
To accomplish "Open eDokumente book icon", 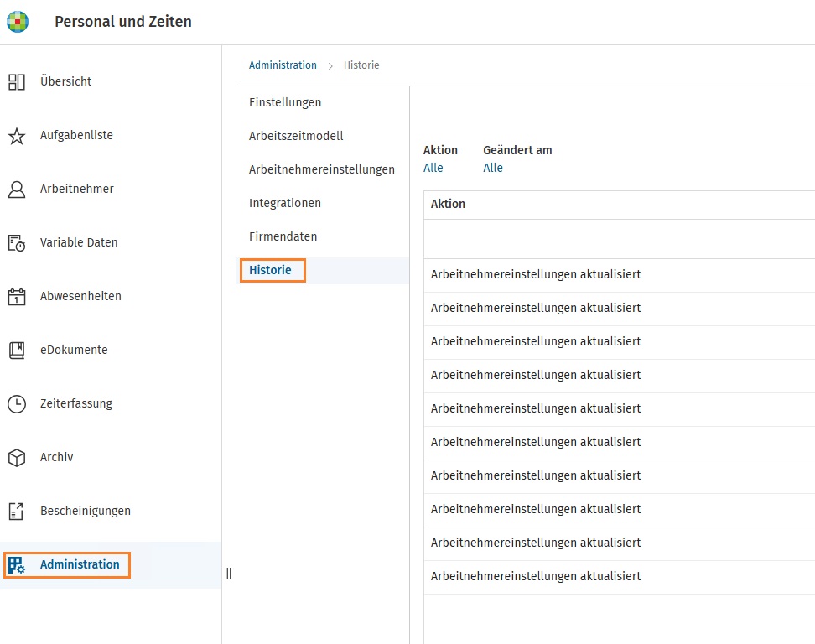I will (x=17, y=351).
